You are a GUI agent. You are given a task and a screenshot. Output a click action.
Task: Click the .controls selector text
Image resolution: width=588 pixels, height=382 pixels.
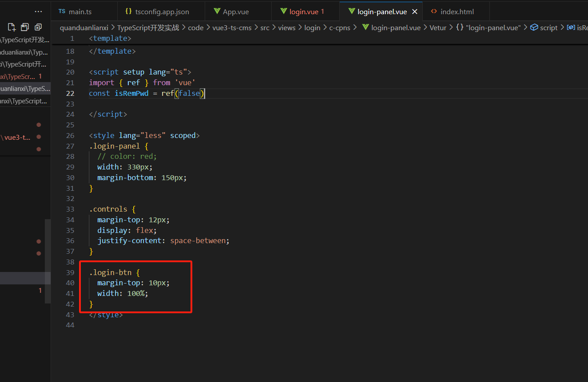(108, 209)
